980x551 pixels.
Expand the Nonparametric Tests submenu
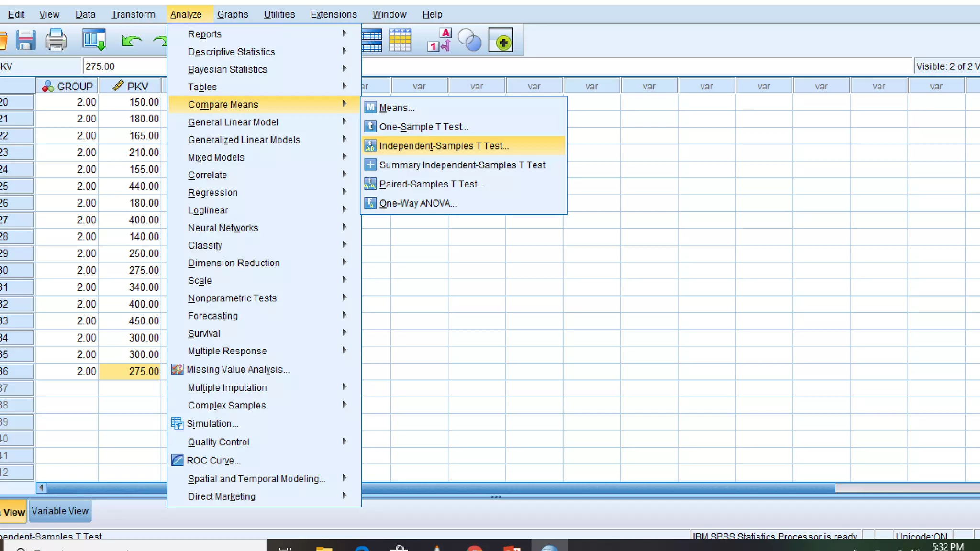point(232,298)
